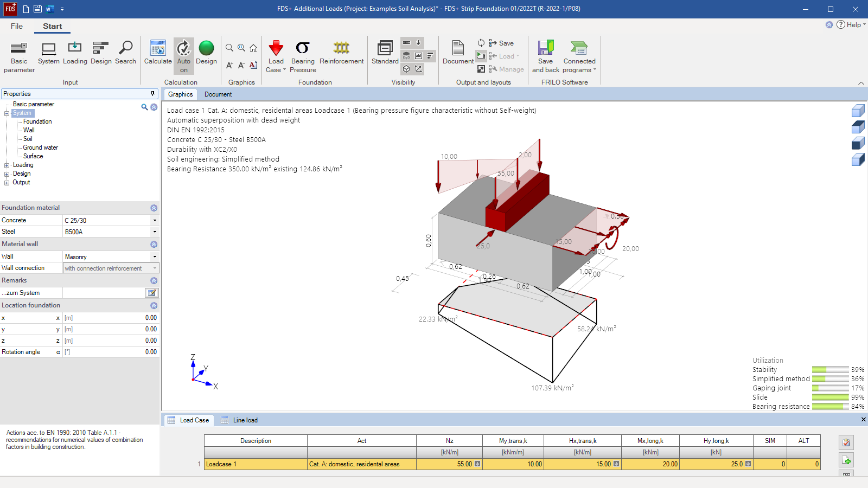Toggle Auto on calculation
Viewport: 868px width, 488px height.
[x=184, y=56]
